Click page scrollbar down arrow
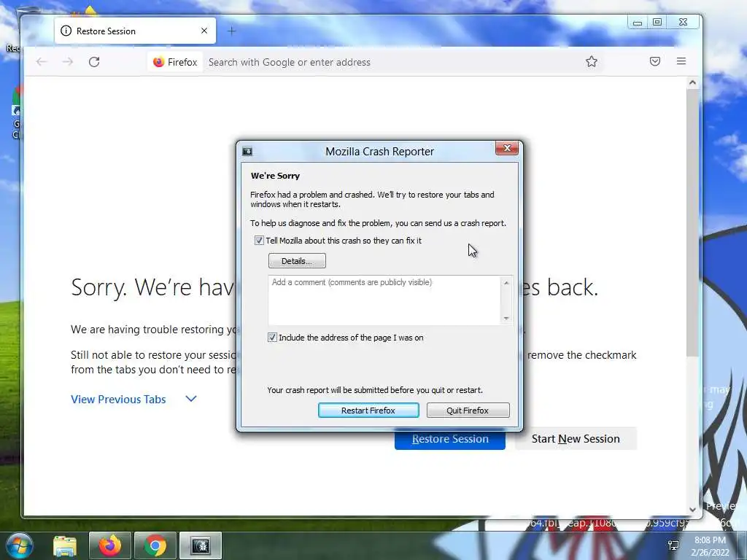Viewport: 747px width, 560px height. (692, 510)
